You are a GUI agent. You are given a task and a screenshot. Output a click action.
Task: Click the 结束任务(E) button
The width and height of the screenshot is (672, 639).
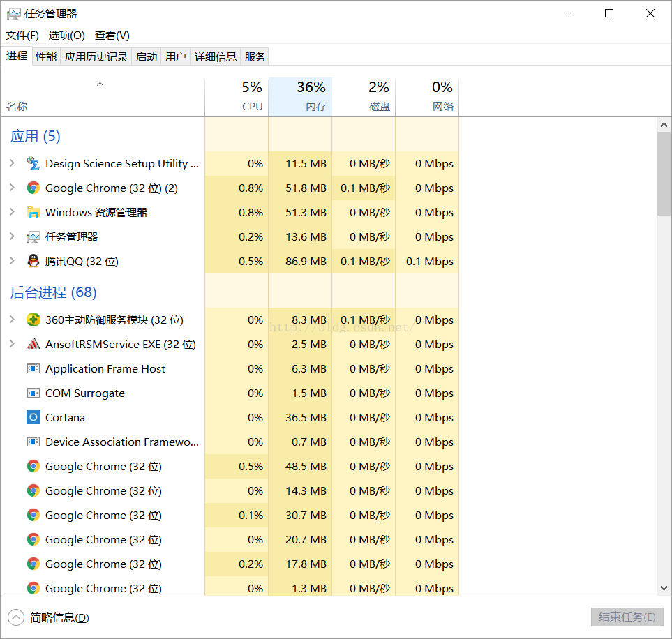pos(627,617)
